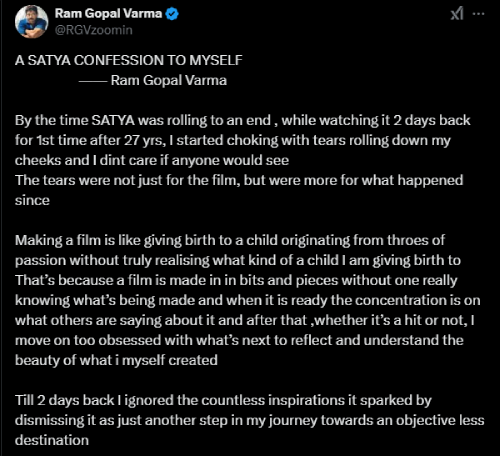Click the line Till 2 days back I ignored

[x=223, y=400]
